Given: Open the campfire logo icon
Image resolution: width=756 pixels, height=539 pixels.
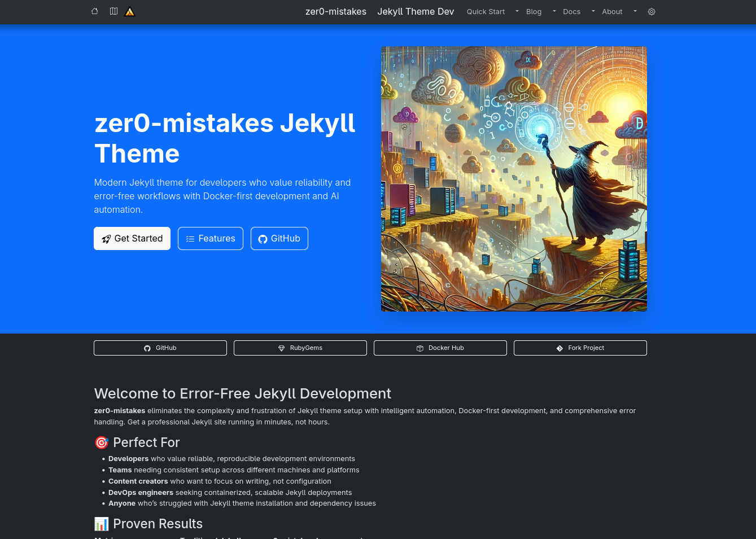Looking at the screenshot, I should point(129,11).
